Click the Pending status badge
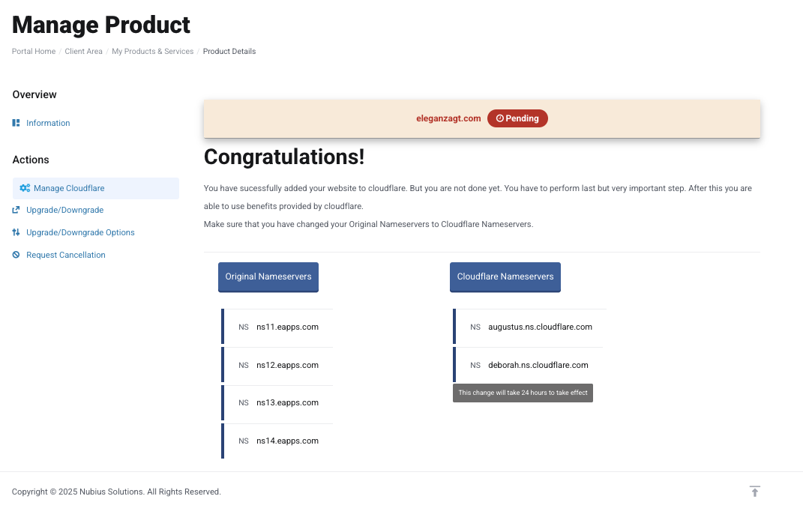Viewport: 803px width, 532px height. 518,118
